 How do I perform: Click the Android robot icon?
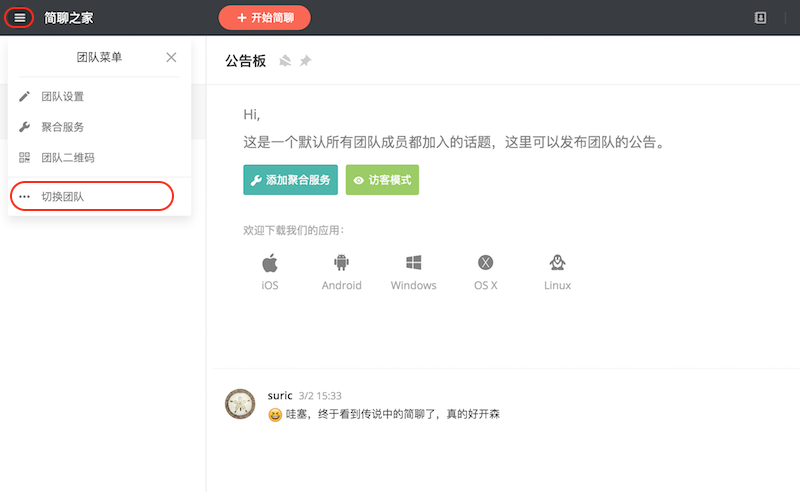(341, 264)
